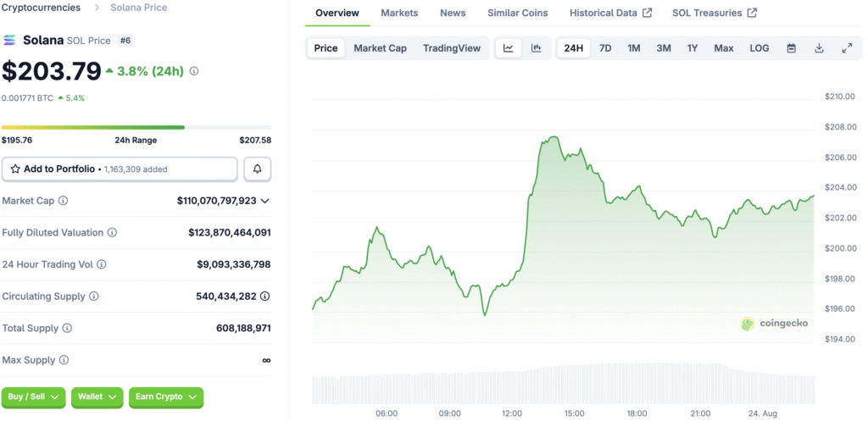Click the info icon beside 3.8% (24h)
This screenshot has width=868, height=421.
(194, 71)
